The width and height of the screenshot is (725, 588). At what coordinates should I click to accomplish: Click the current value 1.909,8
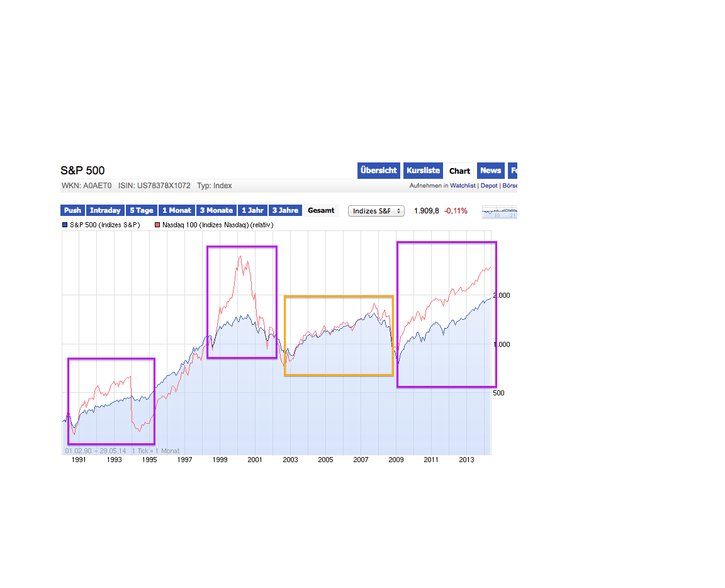pyautogui.click(x=426, y=211)
